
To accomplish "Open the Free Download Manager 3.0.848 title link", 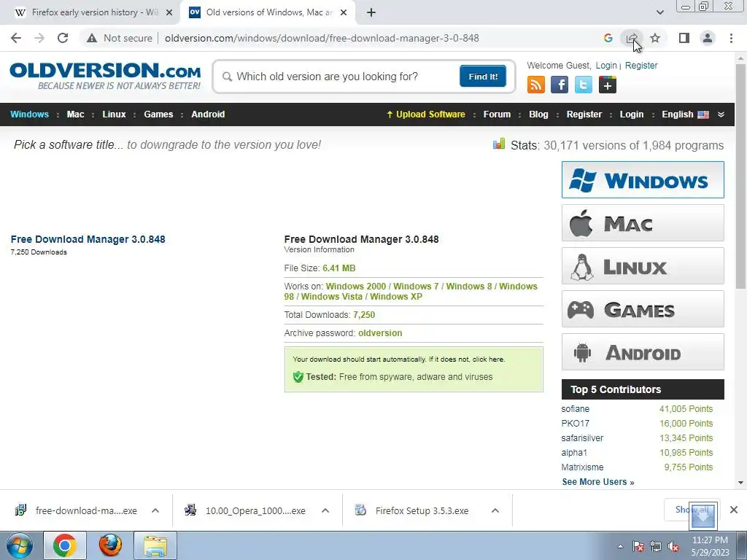I will coord(88,239).
